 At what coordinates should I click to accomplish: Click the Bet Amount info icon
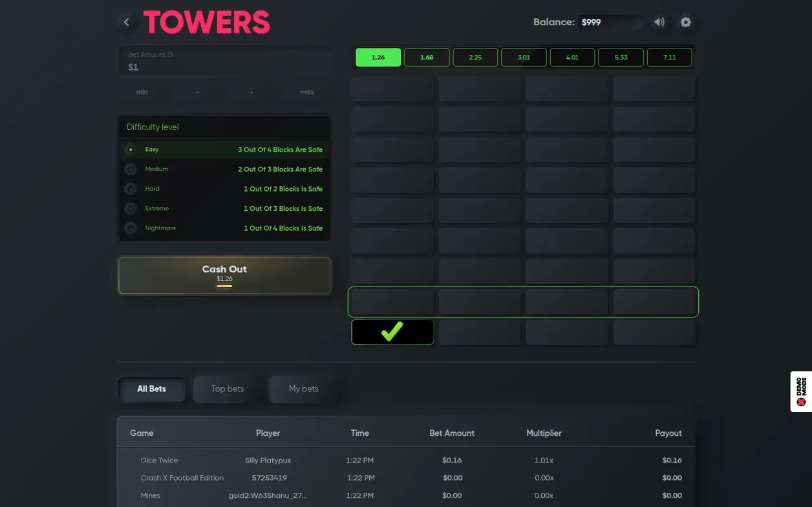170,55
